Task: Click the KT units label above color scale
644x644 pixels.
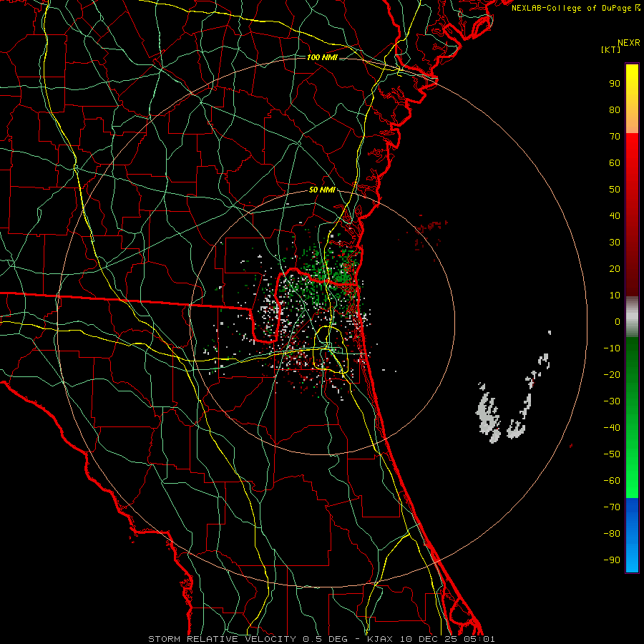Action: (x=611, y=49)
